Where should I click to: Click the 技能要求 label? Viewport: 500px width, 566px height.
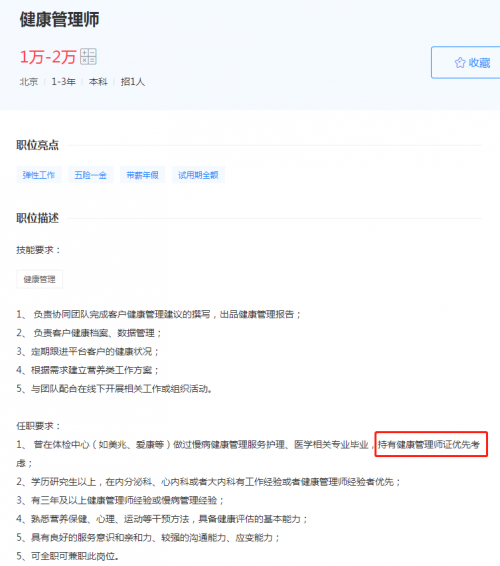point(38,250)
